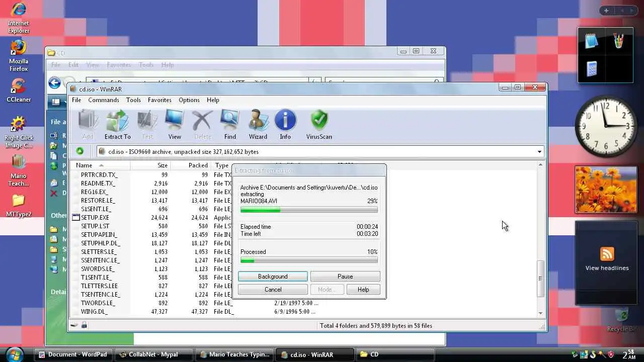
Task: Switch to CD folder taskbar button
Action: click(x=395, y=354)
